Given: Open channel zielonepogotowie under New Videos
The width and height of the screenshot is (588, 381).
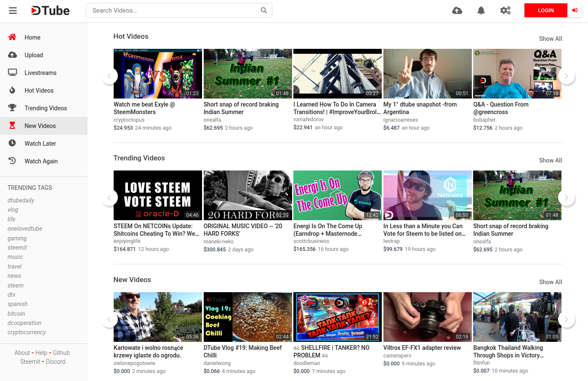Looking at the screenshot, I should (134, 363).
